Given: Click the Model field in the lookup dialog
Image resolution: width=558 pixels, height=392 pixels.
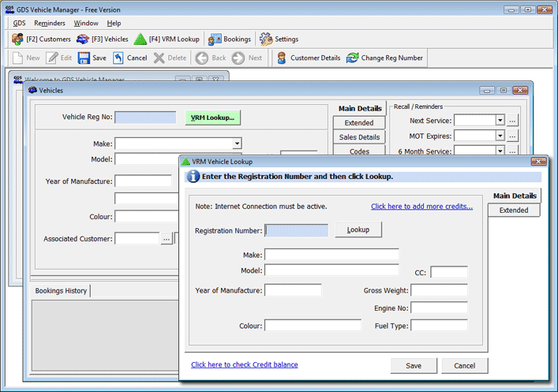Looking at the screenshot, I should click(x=331, y=270).
